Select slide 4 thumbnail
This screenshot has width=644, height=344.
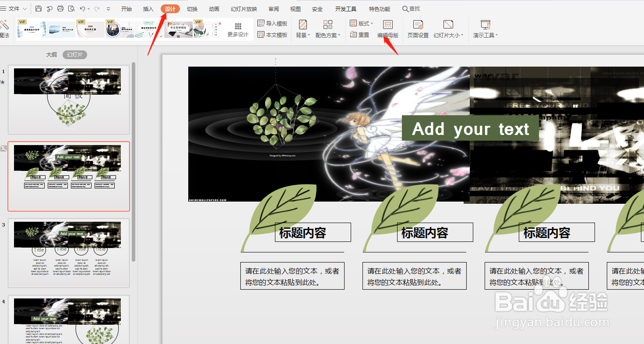pos(69,319)
